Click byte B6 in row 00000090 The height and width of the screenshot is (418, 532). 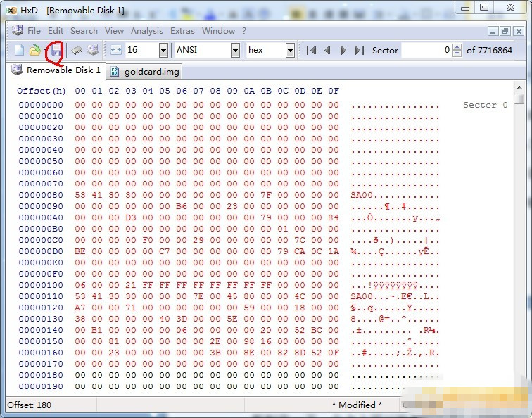point(182,206)
